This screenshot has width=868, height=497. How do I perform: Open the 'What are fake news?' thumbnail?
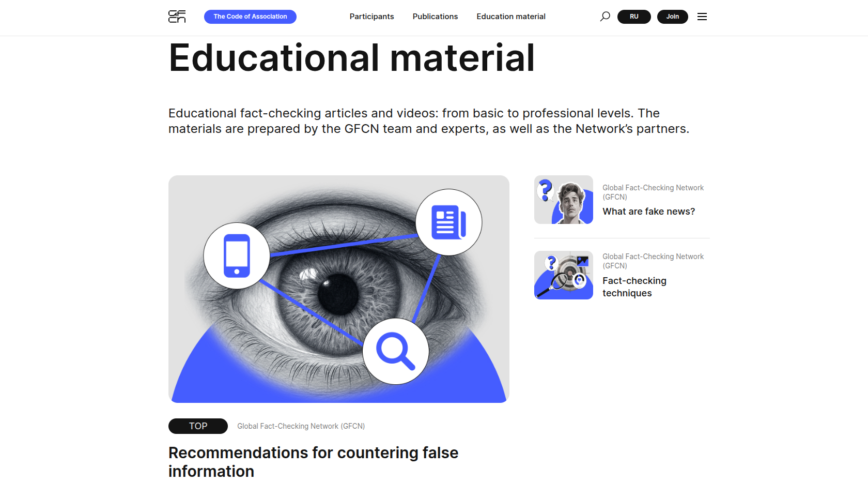(564, 200)
